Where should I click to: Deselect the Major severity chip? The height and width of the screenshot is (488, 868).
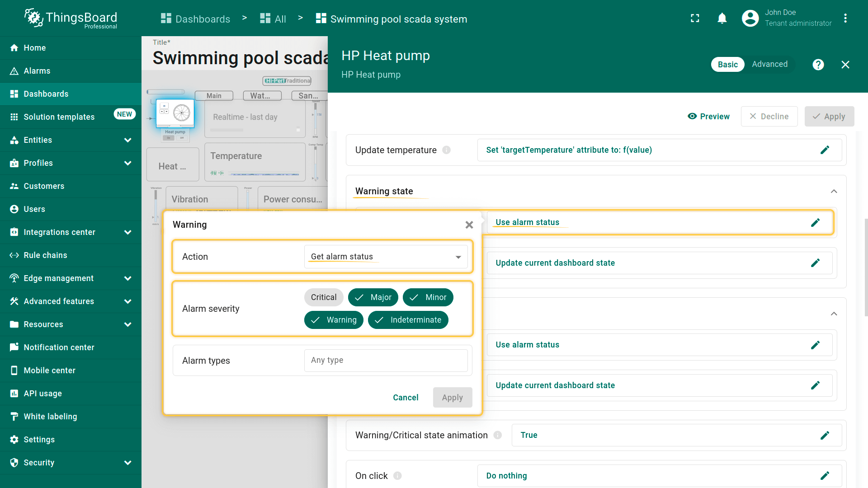point(373,297)
